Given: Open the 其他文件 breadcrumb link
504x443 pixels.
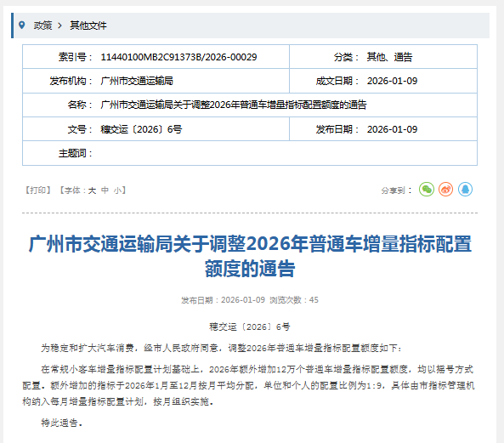Looking at the screenshot, I should point(88,26).
